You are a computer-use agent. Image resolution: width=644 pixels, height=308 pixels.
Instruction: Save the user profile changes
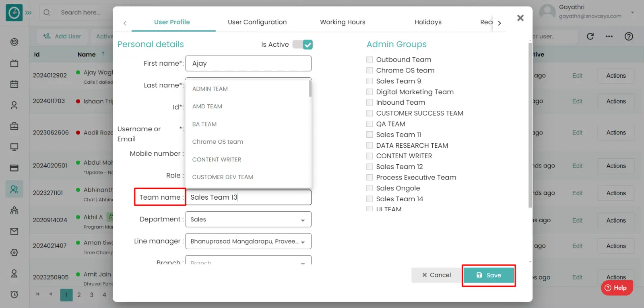(x=489, y=275)
